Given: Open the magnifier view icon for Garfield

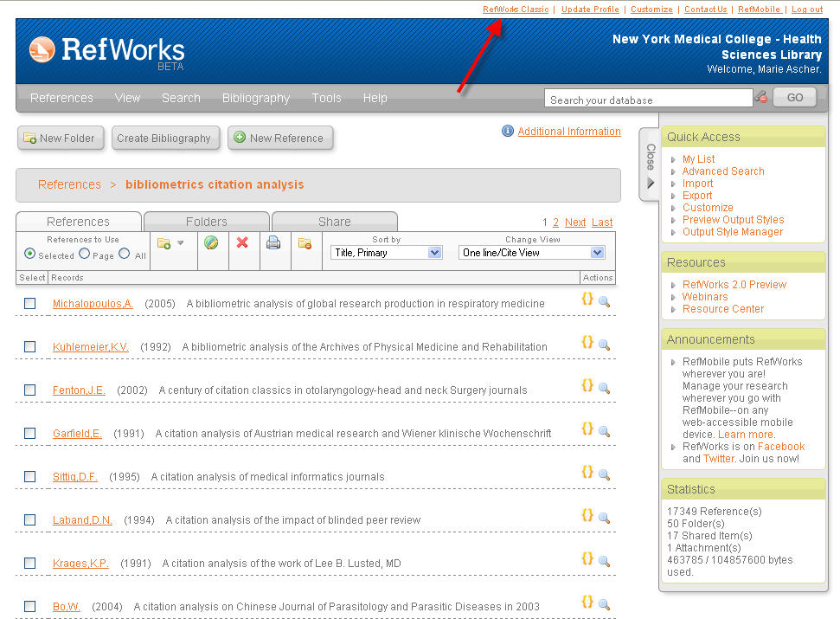Looking at the screenshot, I should 605,431.
